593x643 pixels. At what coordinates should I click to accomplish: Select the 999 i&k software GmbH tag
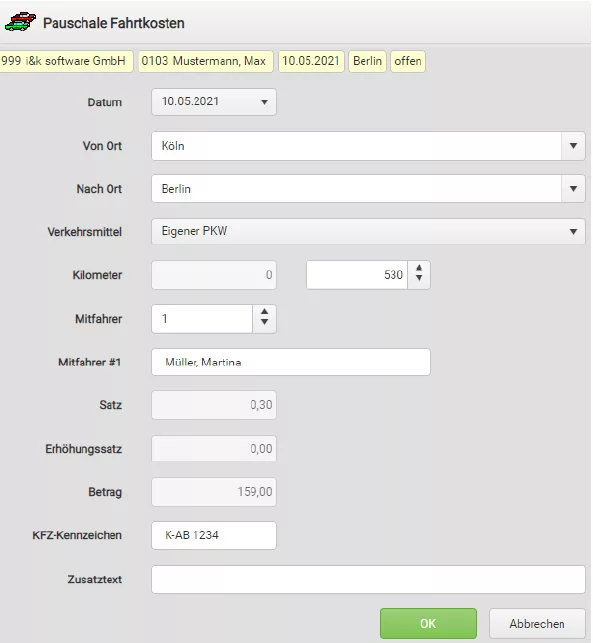click(66, 61)
